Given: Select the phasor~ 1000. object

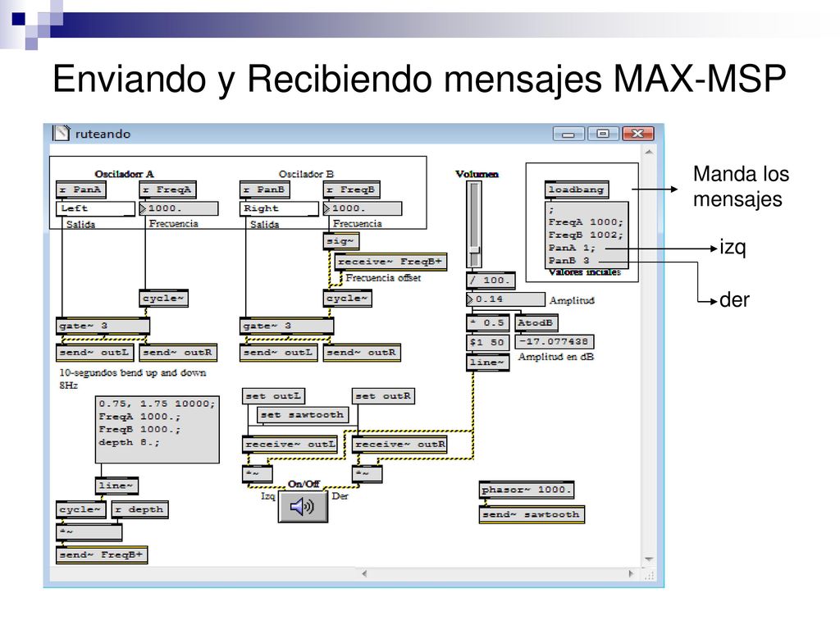Looking at the screenshot, I should click(527, 490).
